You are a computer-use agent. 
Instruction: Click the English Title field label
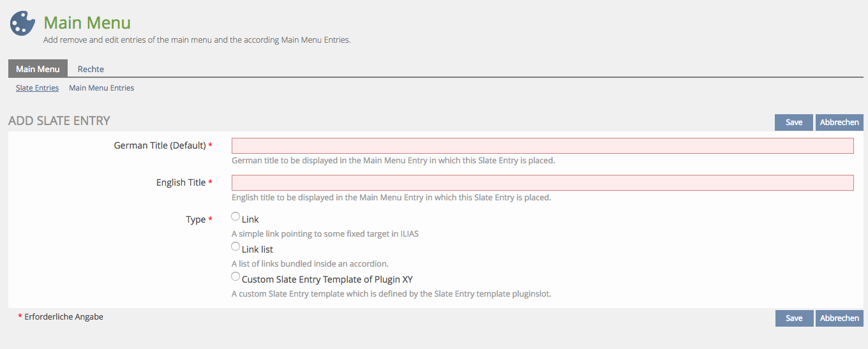click(x=181, y=182)
